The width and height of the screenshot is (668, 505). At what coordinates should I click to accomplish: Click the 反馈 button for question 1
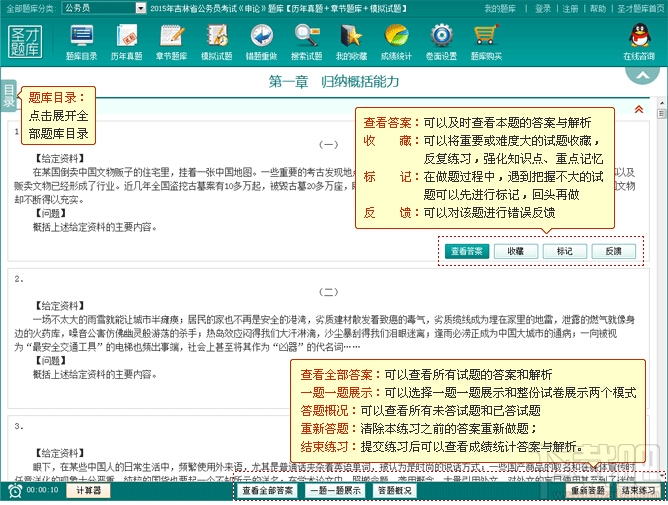(614, 251)
